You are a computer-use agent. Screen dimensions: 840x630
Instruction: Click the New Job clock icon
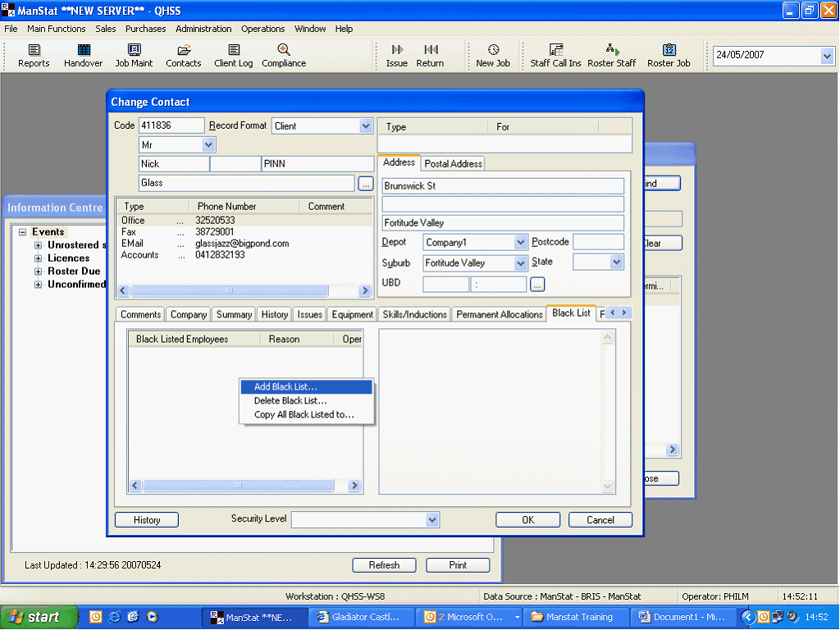(x=493, y=56)
